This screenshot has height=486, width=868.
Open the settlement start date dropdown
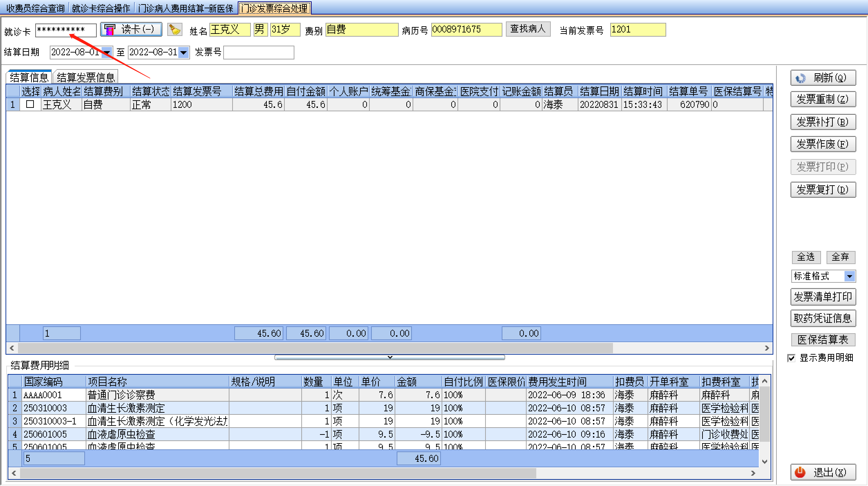(x=107, y=53)
